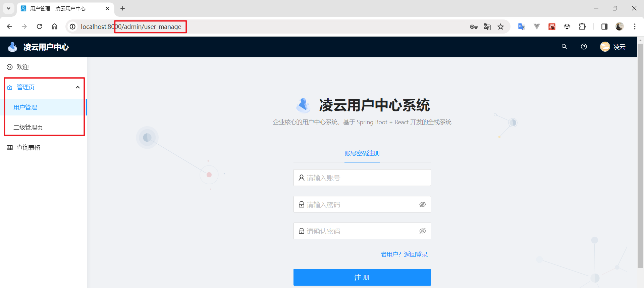
Task: Click 老用户？返回登录 link
Action: pyautogui.click(x=404, y=254)
